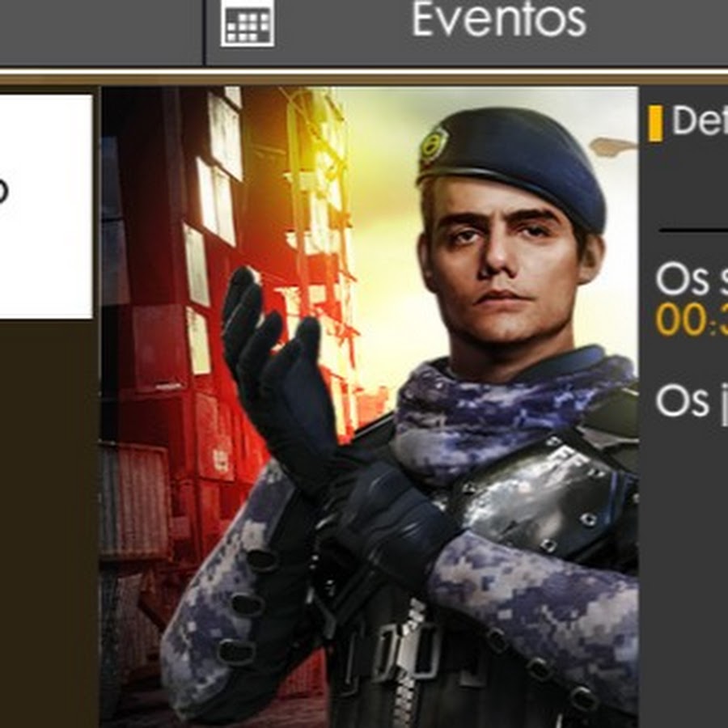This screenshot has height=728, width=728.
Task: Click the horizontal separator under the Def heading
Action: point(693,230)
